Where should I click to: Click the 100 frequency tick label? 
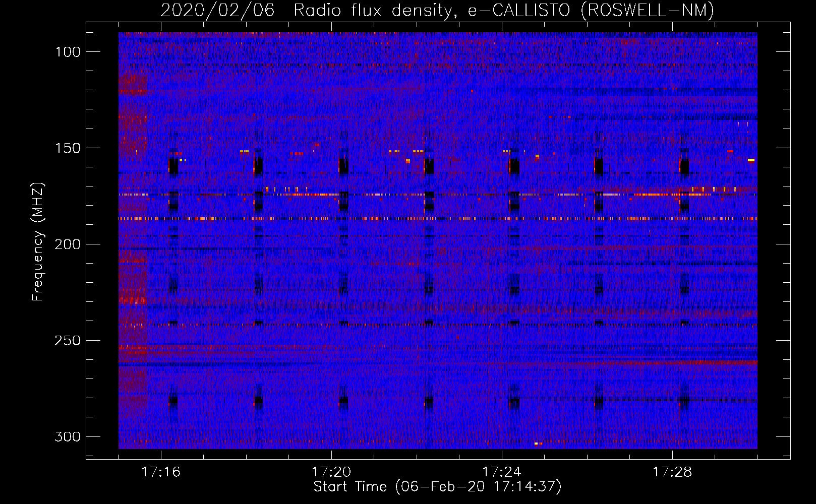[67, 52]
